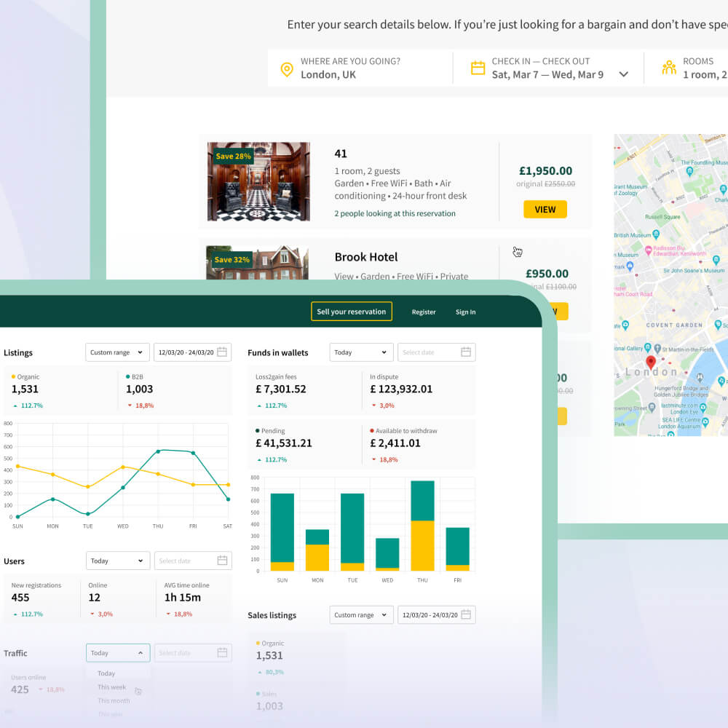Image resolution: width=728 pixels, height=728 pixels.
Task: Click 2 people looking at this reservation link
Action: click(x=395, y=213)
